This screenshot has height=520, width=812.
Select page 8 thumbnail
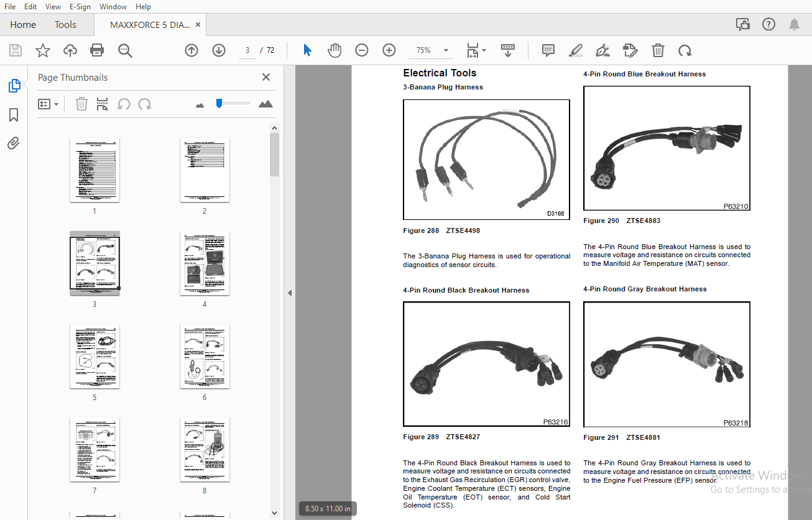205,450
